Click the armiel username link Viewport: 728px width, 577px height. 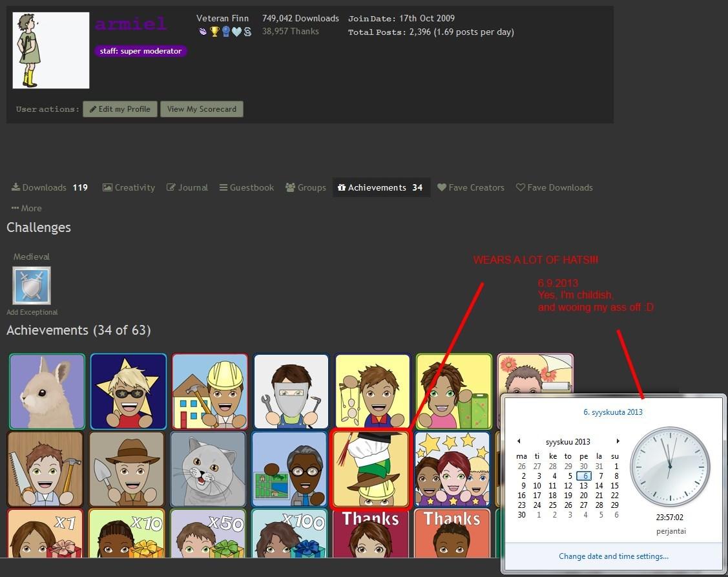point(131,23)
